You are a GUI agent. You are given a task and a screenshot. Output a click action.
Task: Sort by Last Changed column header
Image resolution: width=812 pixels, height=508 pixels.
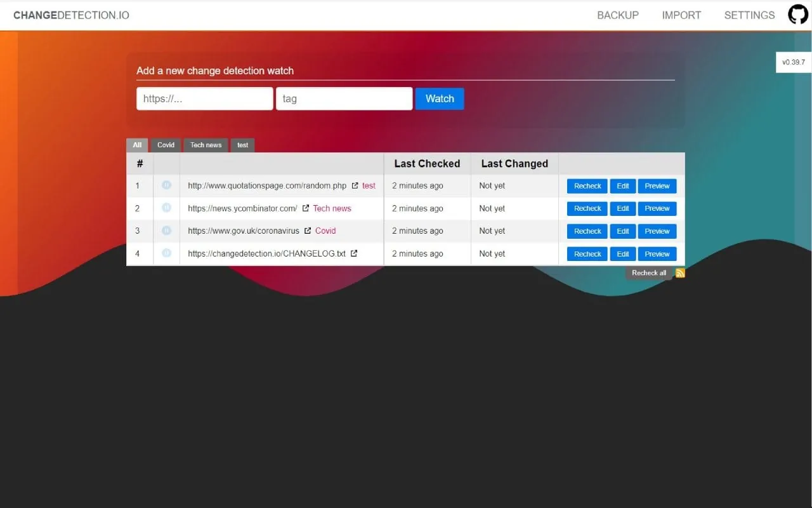coord(514,163)
